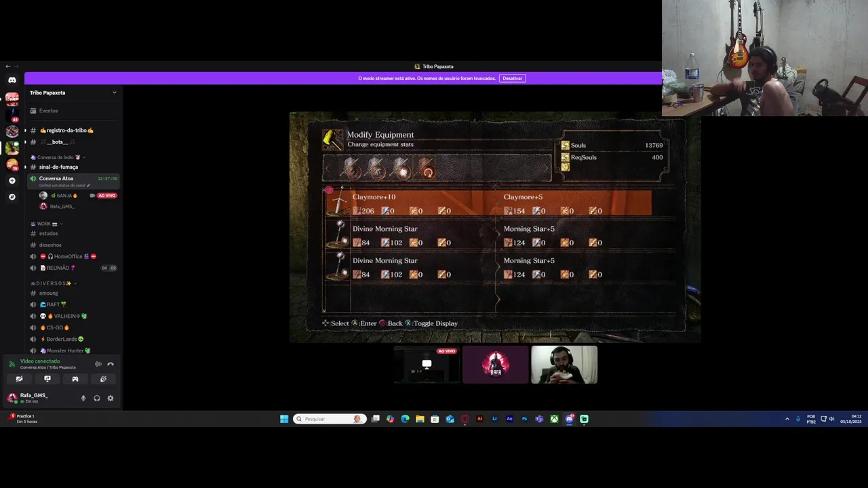Deafen audio with headphones icon
The width and height of the screenshot is (868, 488).
click(97, 399)
